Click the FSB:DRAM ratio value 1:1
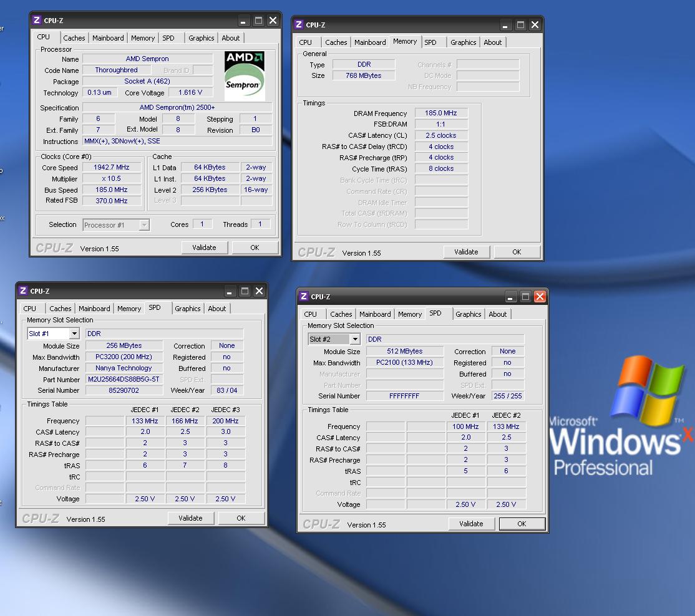The width and height of the screenshot is (695, 616). 441,125
